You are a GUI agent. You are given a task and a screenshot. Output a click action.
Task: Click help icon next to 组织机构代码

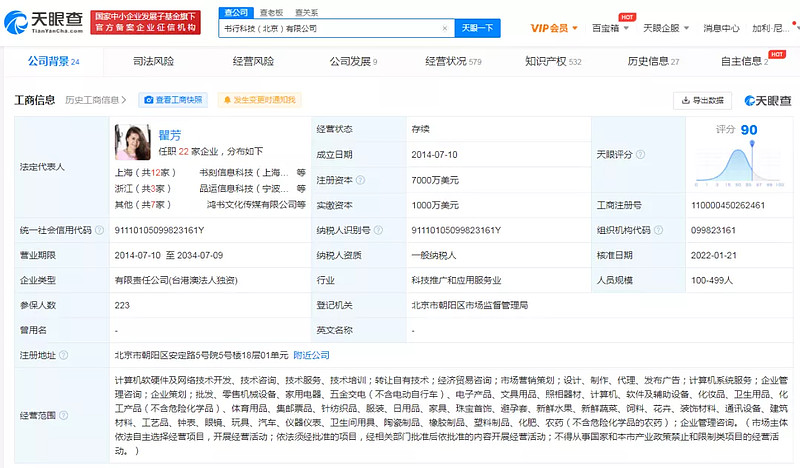click(658, 230)
